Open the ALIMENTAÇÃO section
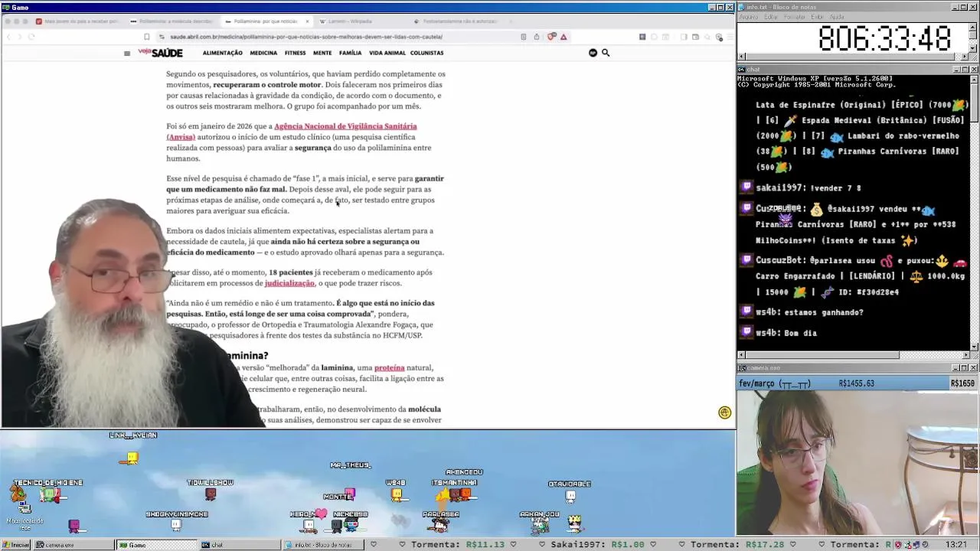This screenshot has width=980, height=551. pyautogui.click(x=222, y=53)
